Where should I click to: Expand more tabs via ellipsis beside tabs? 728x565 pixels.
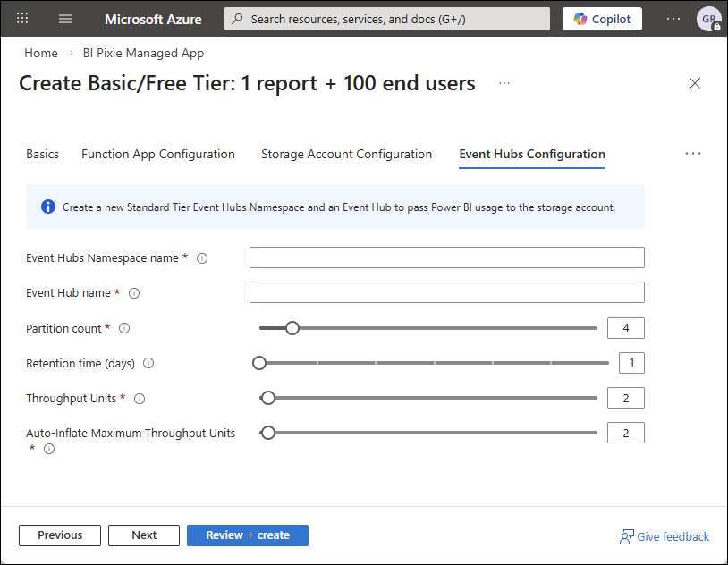click(x=693, y=154)
